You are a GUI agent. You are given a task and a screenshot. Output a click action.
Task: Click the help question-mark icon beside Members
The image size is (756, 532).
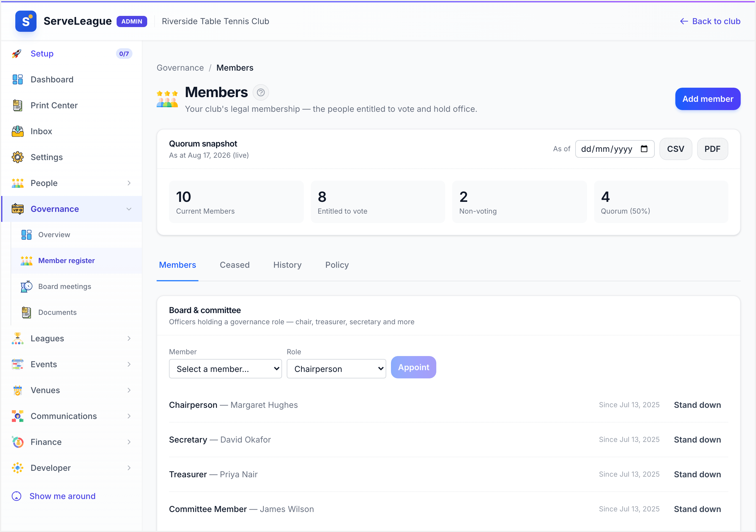(261, 92)
